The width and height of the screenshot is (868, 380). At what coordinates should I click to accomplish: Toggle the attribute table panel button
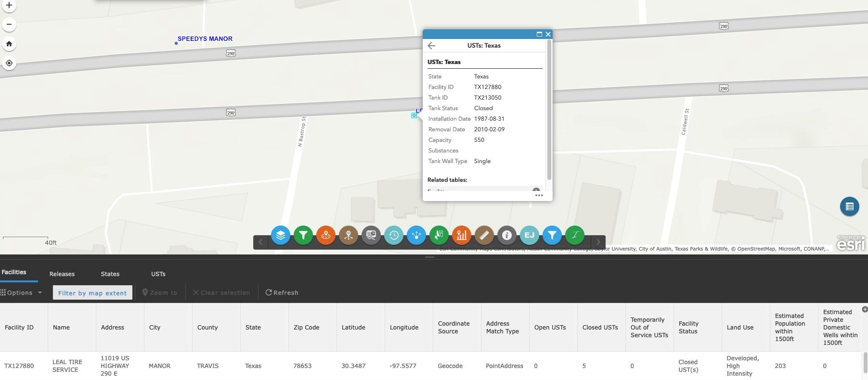tap(849, 206)
